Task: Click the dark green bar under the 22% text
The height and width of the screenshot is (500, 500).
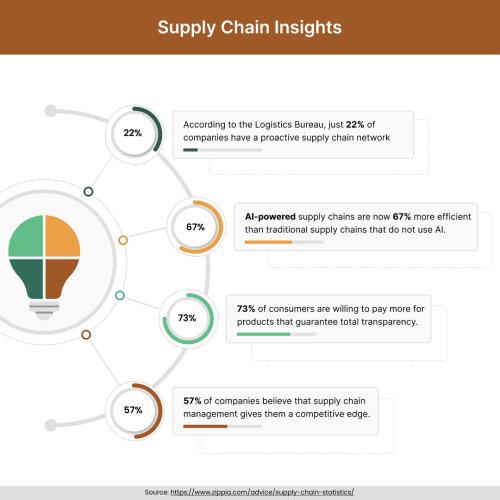Action: point(191,150)
